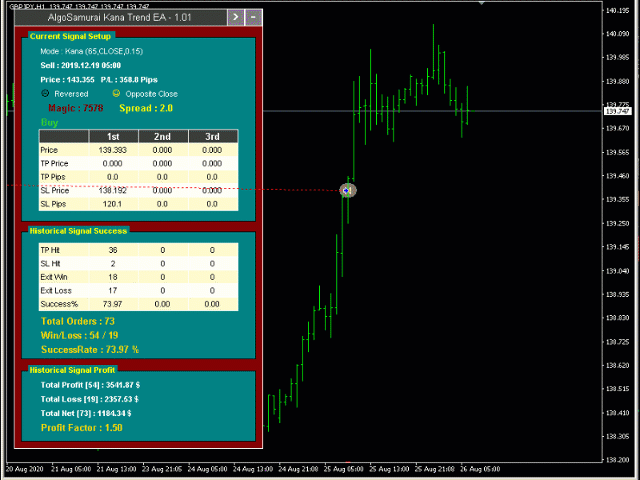Screen dimensions: 640x480
Task: Click the 'TP Pips' row label
Action: [53, 177]
